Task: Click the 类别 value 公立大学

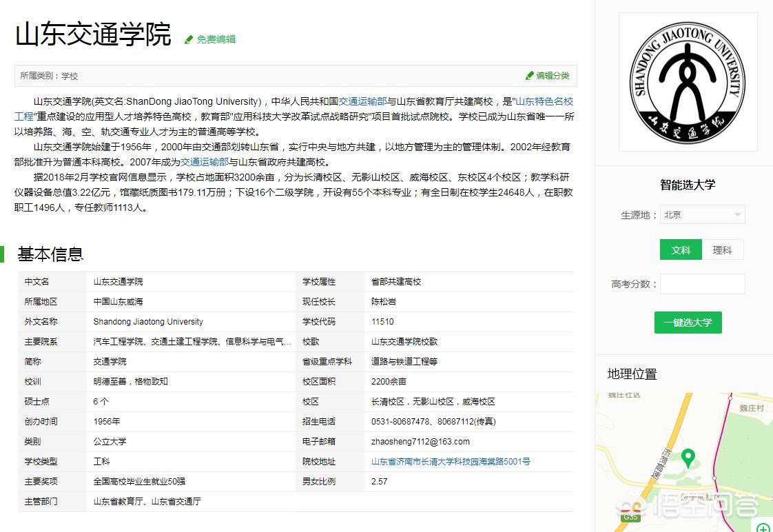Action: click(110, 442)
